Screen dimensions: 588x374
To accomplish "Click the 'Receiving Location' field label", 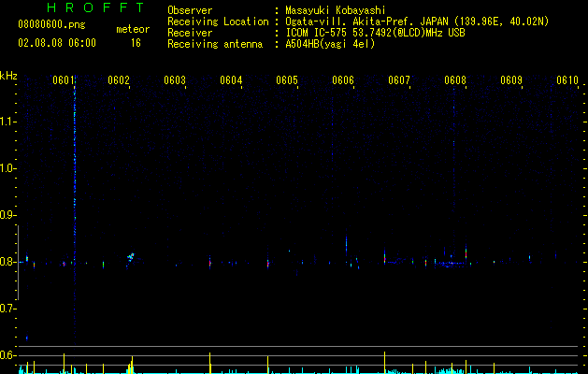I will pos(218,22).
